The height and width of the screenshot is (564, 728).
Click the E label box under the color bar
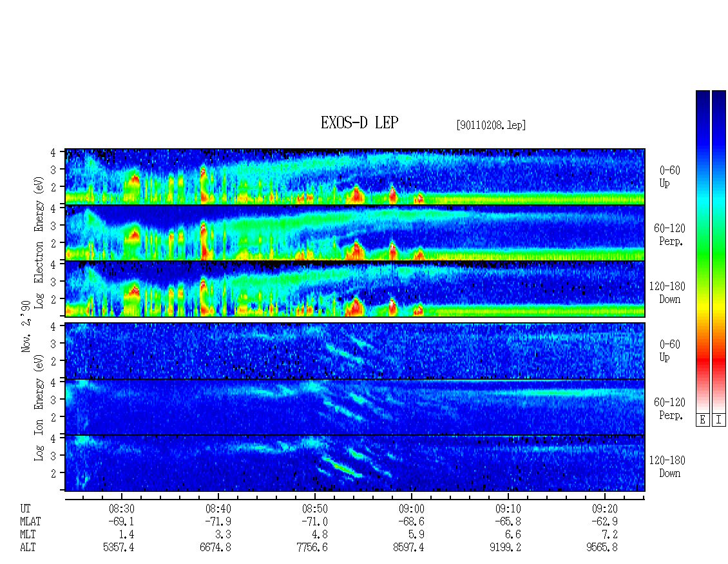point(702,420)
